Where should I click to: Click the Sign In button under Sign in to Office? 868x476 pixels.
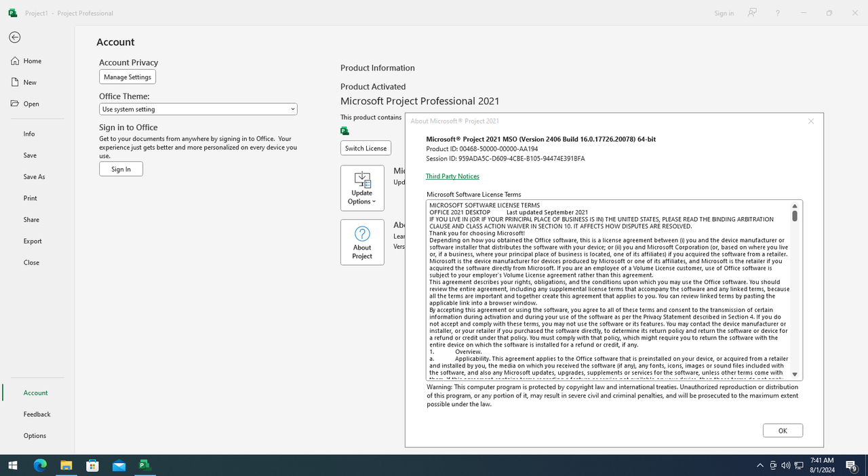121,169
